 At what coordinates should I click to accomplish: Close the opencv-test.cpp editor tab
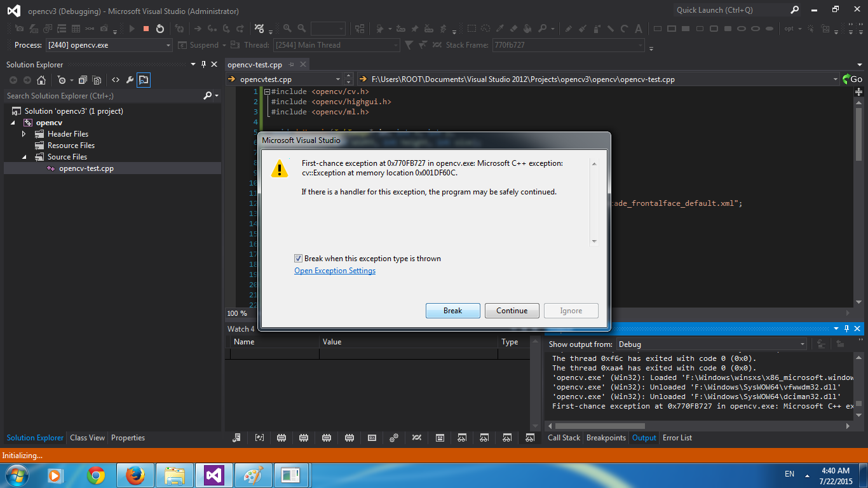[x=303, y=65]
